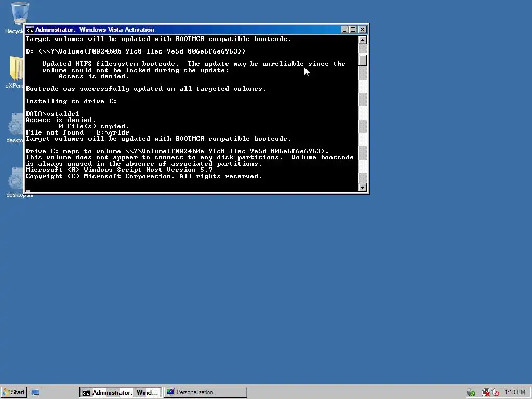This screenshot has height=399, width=532.
Task: Click 'File not found - E:\grldr' text
Action: click(x=77, y=132)
